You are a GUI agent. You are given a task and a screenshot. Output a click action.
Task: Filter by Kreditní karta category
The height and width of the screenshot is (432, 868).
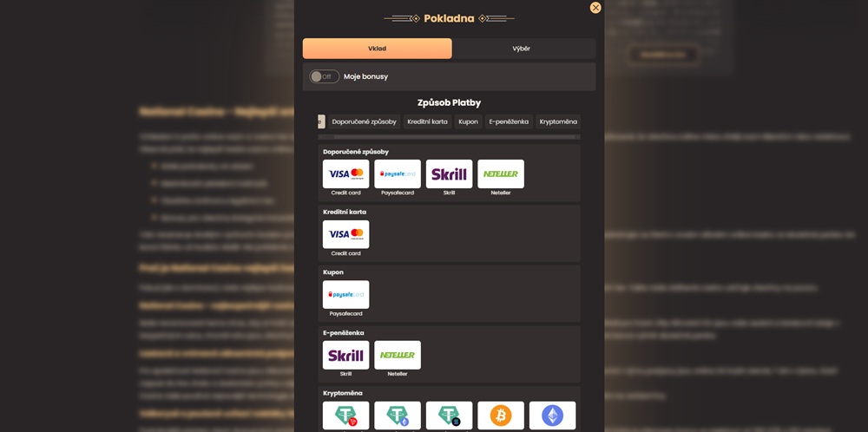(427, 121)
